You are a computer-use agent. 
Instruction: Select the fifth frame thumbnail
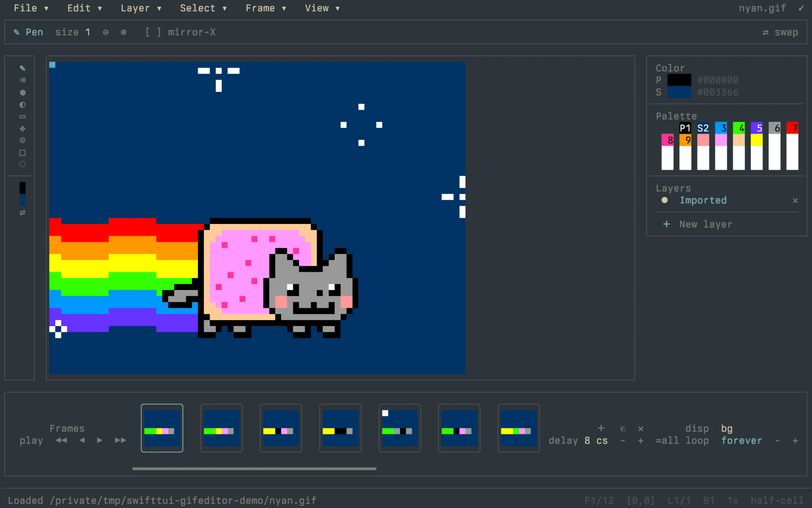pos(400,428)
